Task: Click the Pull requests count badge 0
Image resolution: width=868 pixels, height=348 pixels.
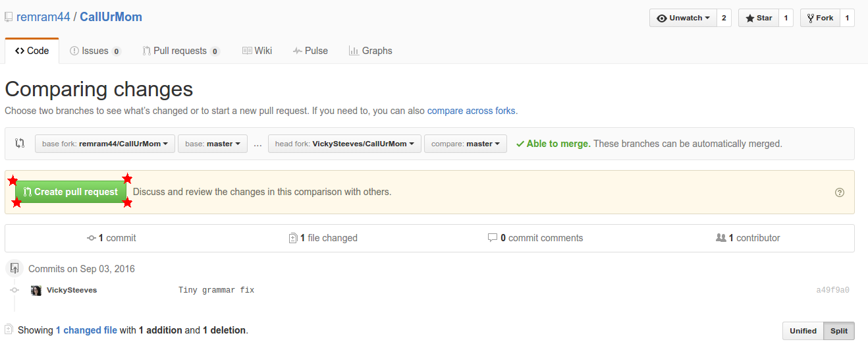Action: click(215, 51)
